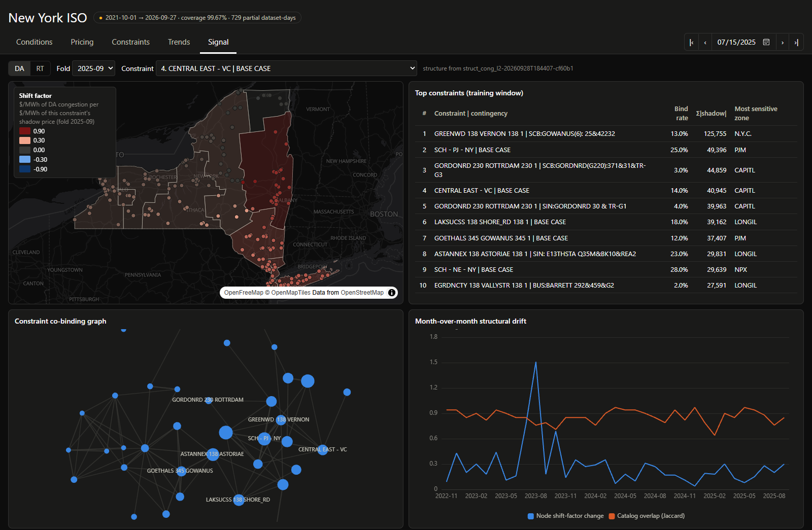
Task: Click GORDONRD 230 ROTTRDAM graph node
Action: [209, 400]
